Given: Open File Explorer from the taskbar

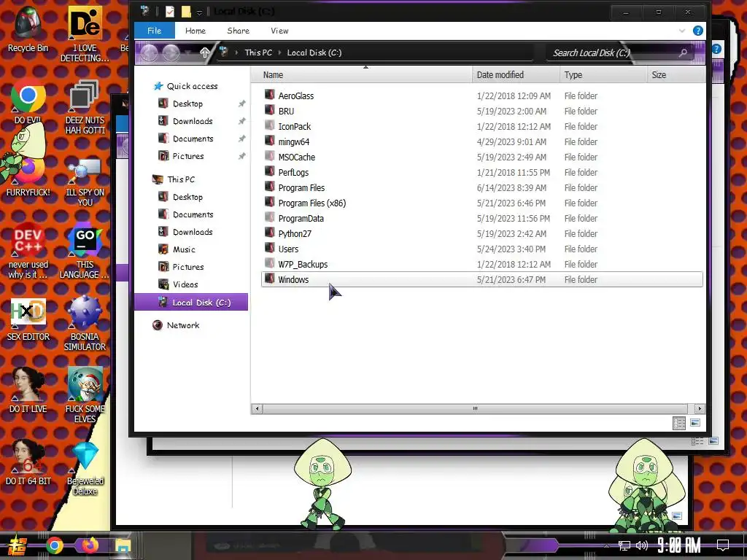Looking at the screenshot, I should tap(123, 545).
